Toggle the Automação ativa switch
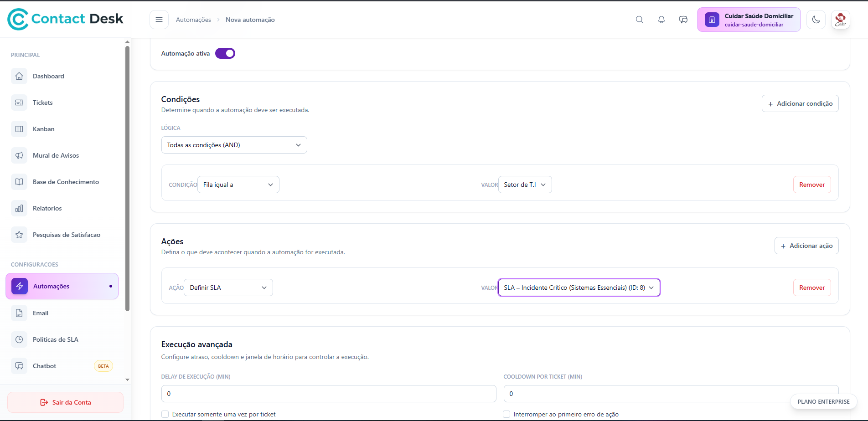The image size is (868, 421). coord(225,53)
